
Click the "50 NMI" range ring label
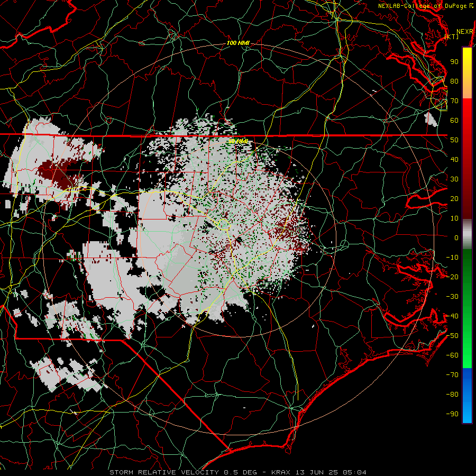click(238, 141)
